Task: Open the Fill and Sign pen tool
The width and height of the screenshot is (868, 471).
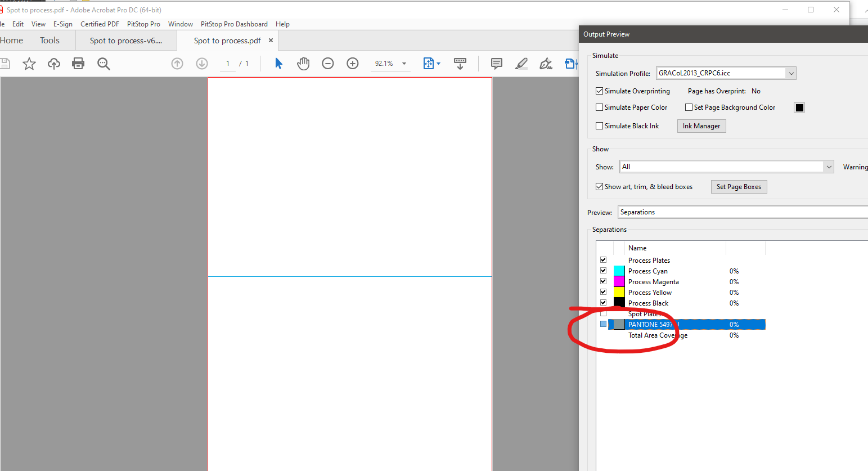Action: point(546,64)
